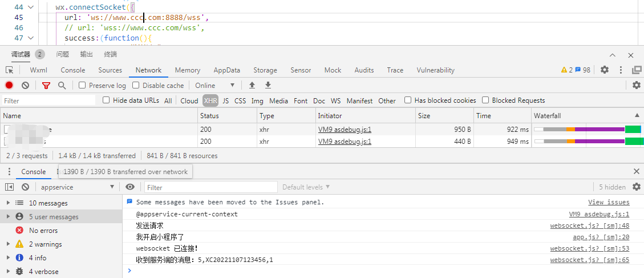Screen dimensions: 644x278
Task: Switch to 问题 panel tab
Action: (x=63, y=54)
